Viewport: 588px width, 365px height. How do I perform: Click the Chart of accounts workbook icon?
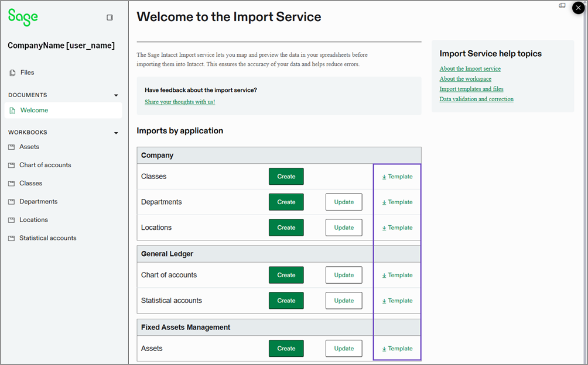(11, 165)
